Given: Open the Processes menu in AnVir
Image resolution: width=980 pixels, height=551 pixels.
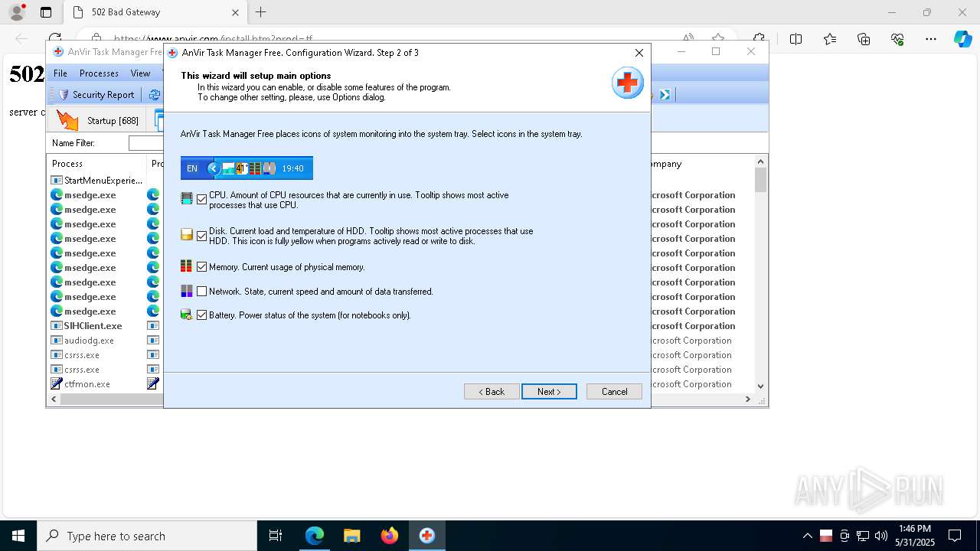Looking at the screenshot, I should click(99, 73).
